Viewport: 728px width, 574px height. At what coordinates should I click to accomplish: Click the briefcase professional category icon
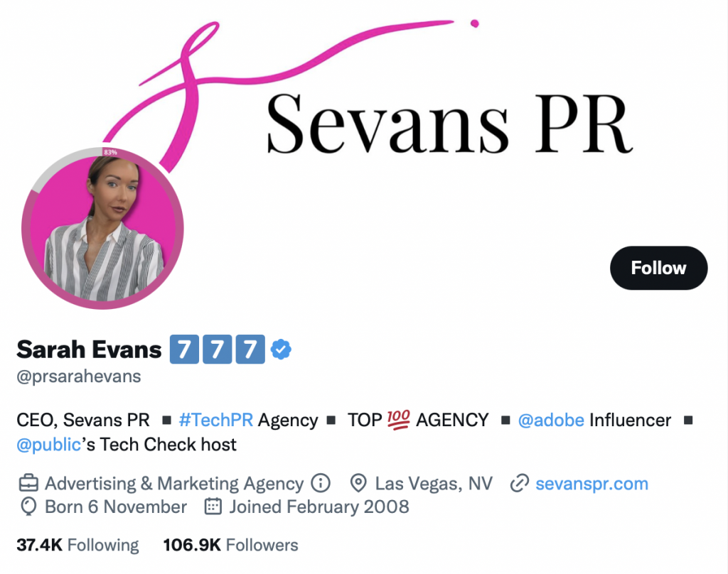pos(28,483)
